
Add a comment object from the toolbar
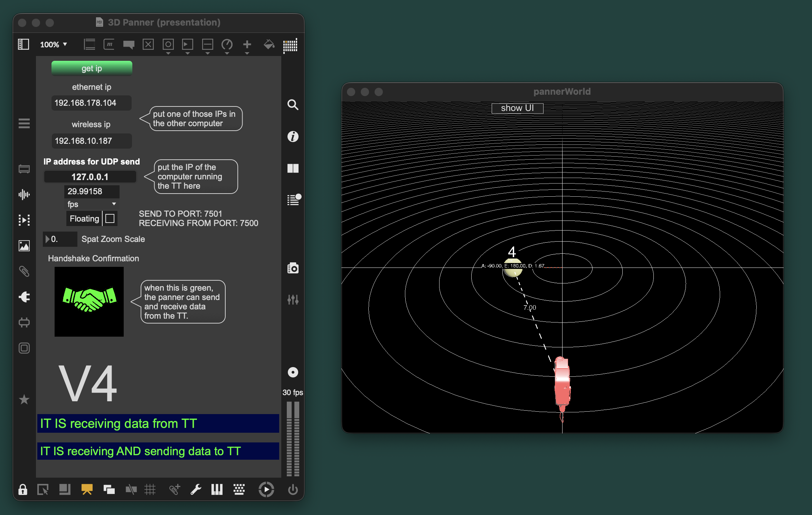coord(129,44)
